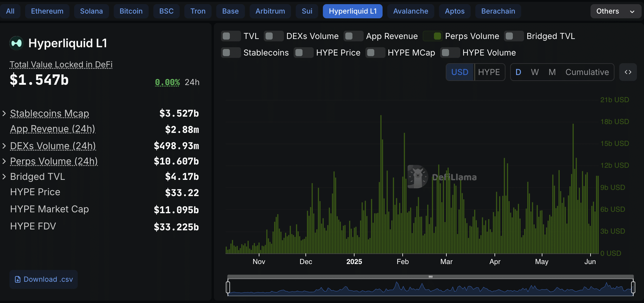Select the Bitcoin chain tab

click(x=131, y=11)
